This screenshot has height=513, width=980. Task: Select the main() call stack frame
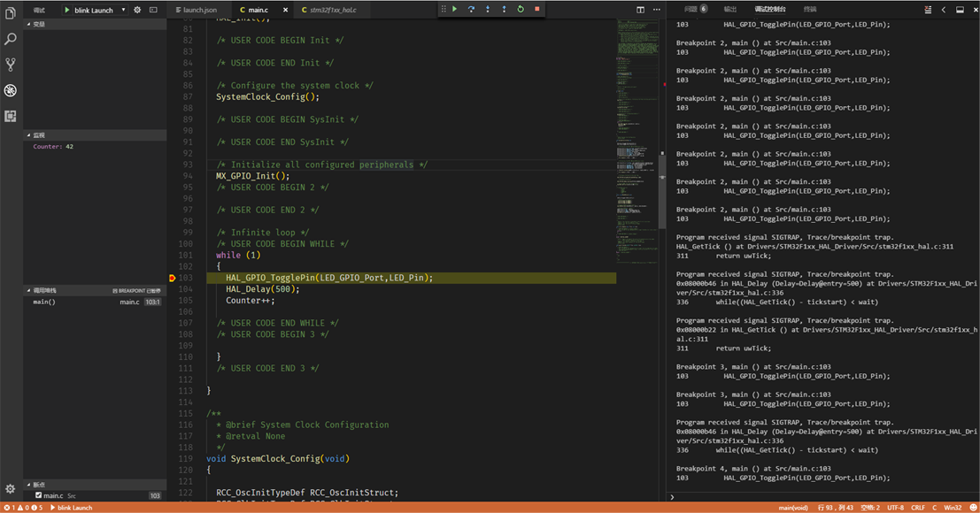point(95,302)
